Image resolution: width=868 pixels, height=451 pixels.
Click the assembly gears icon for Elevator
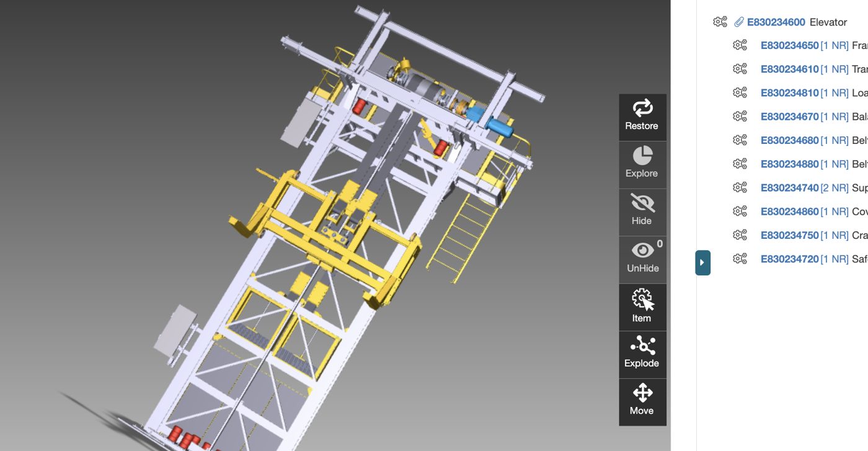(720, 22)
